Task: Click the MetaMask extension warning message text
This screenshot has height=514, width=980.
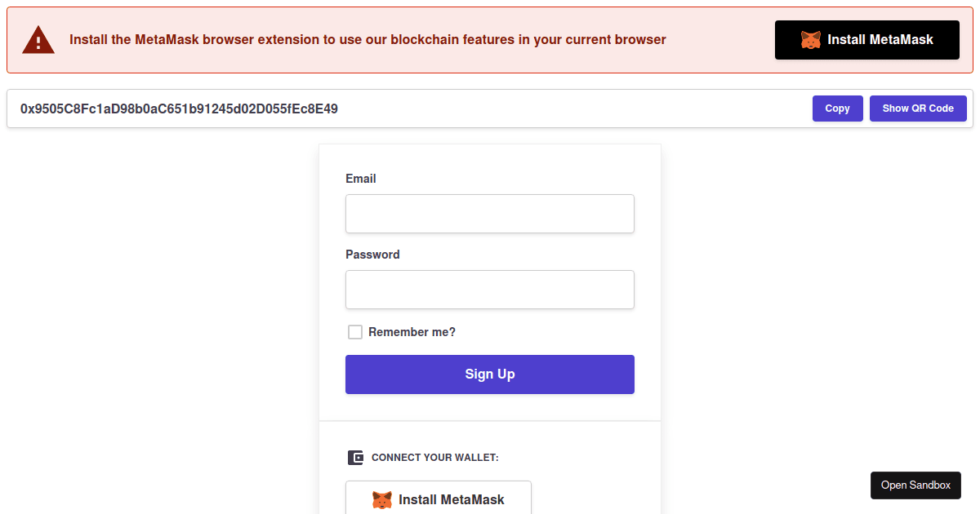Action: click(x=367, y=40)
